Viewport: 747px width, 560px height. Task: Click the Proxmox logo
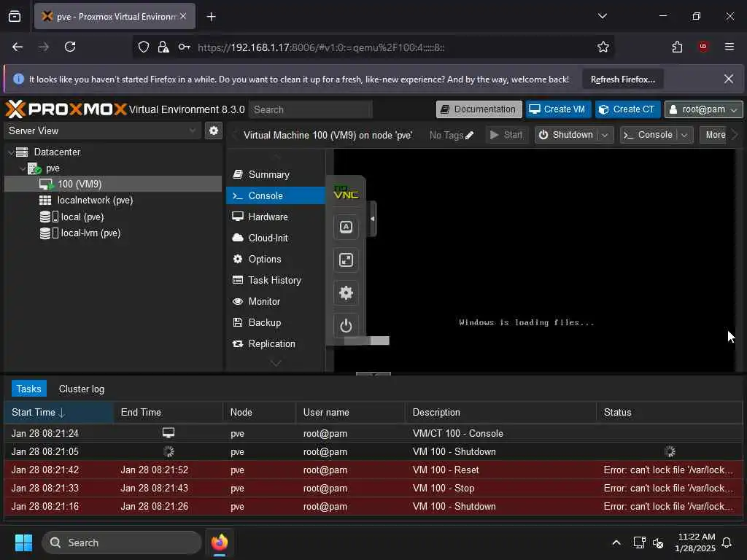click(66, 109)
